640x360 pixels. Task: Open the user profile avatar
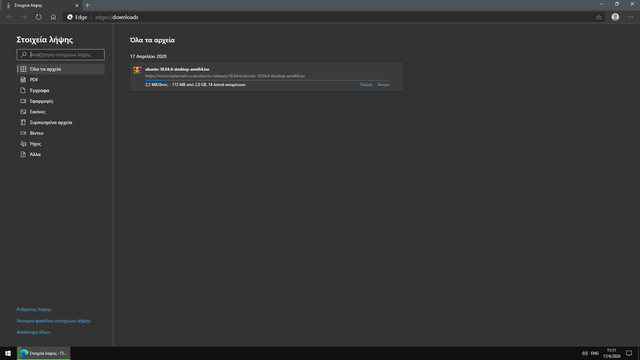tap(615, 17)
